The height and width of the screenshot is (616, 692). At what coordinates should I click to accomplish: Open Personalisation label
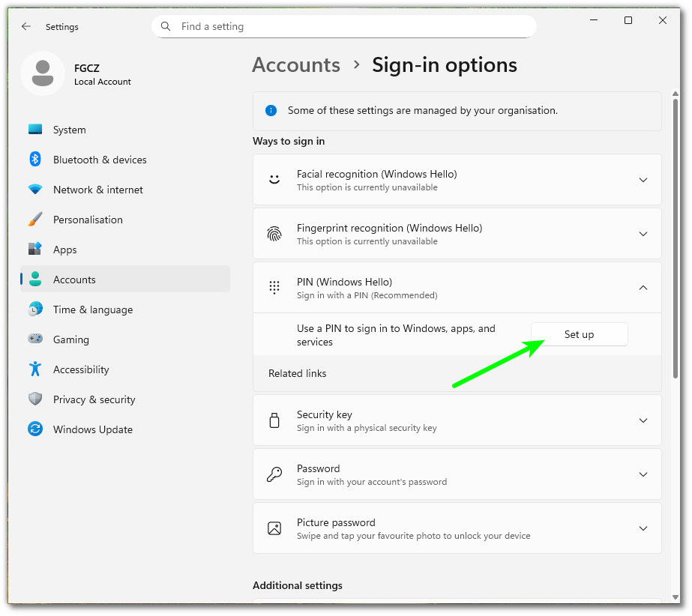[x=88, y=220]
